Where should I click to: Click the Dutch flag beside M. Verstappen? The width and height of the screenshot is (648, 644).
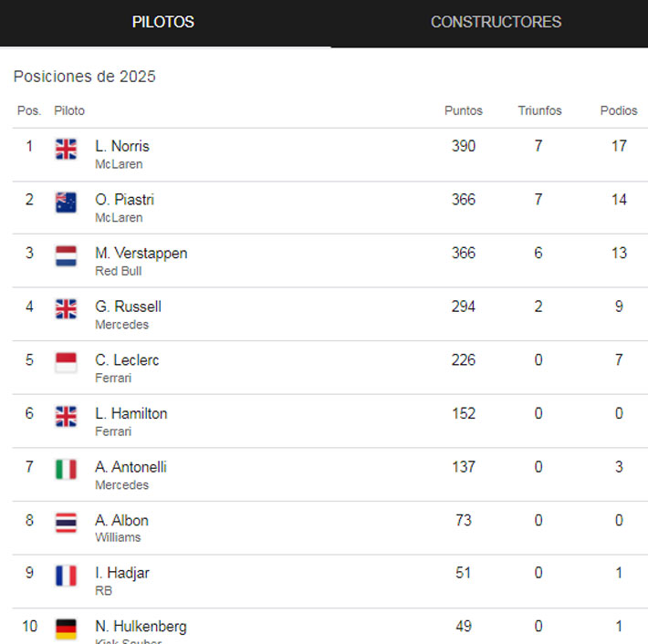66,255
